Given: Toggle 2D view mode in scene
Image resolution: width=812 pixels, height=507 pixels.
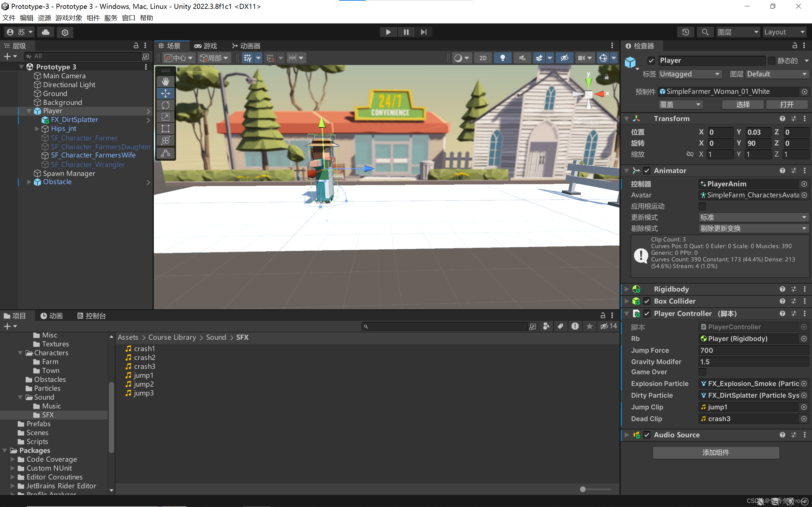Looking at the screenshot, I should [x=483, y=58].
